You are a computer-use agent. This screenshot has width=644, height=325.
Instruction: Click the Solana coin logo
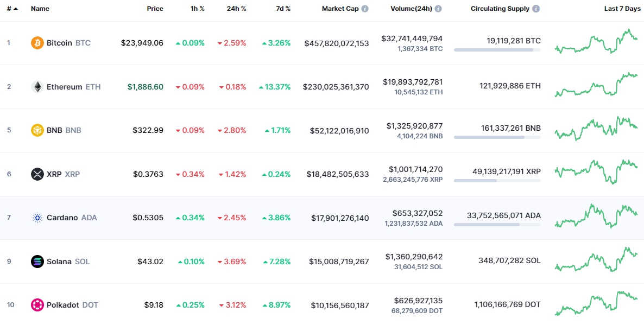[x=37, y=262]
